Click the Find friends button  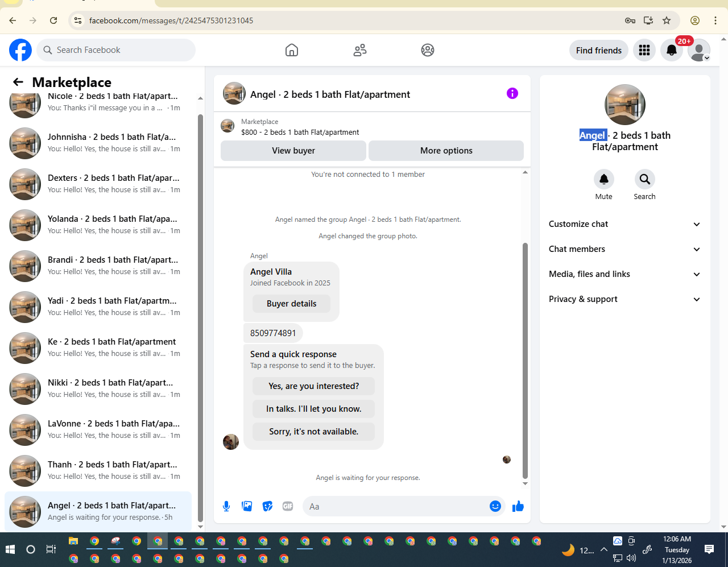tap(599, 50)
